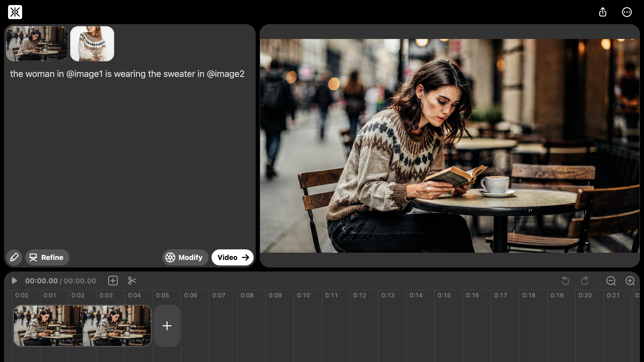The image size is (644, 362).
Task: Redo the last action
Action: (585, 281)
